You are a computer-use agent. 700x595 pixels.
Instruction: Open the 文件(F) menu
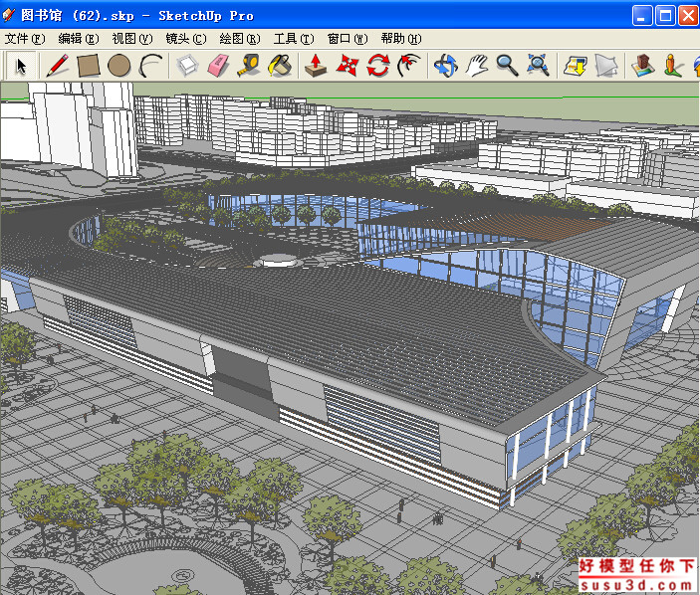[25, 39]
